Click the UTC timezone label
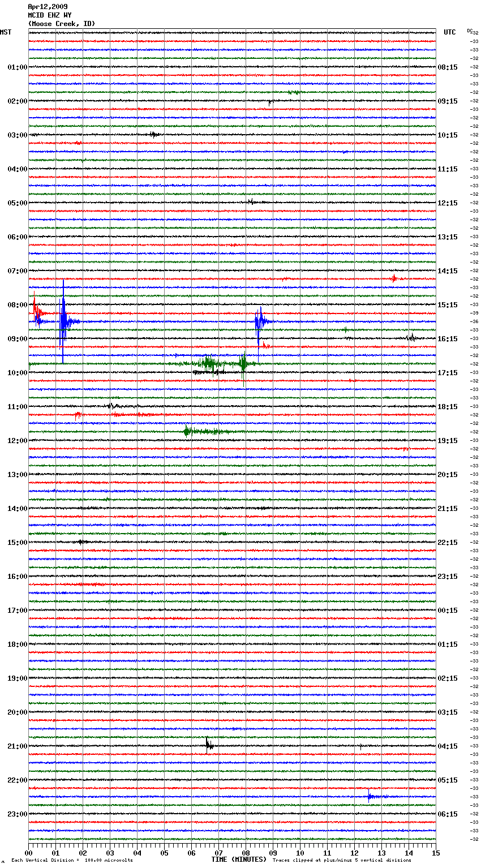 point(449,32)
